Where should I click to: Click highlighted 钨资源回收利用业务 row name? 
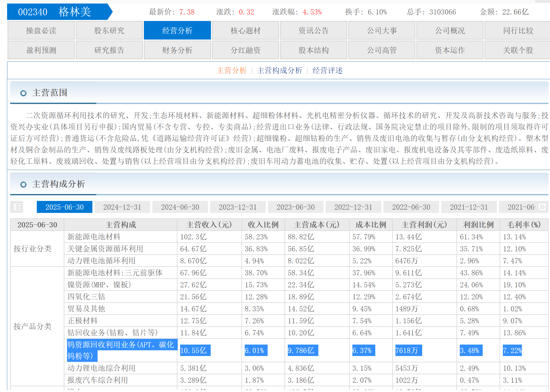tap(122, 350)
